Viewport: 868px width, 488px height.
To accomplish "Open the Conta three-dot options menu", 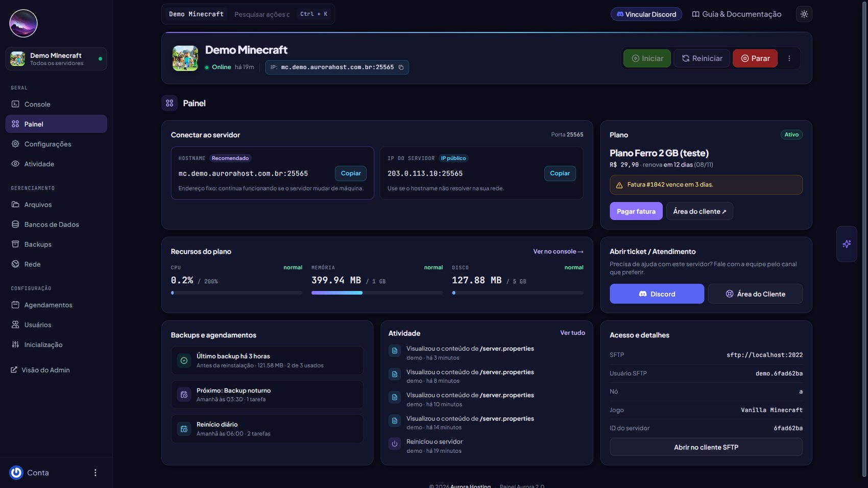I will pos(95,473).
